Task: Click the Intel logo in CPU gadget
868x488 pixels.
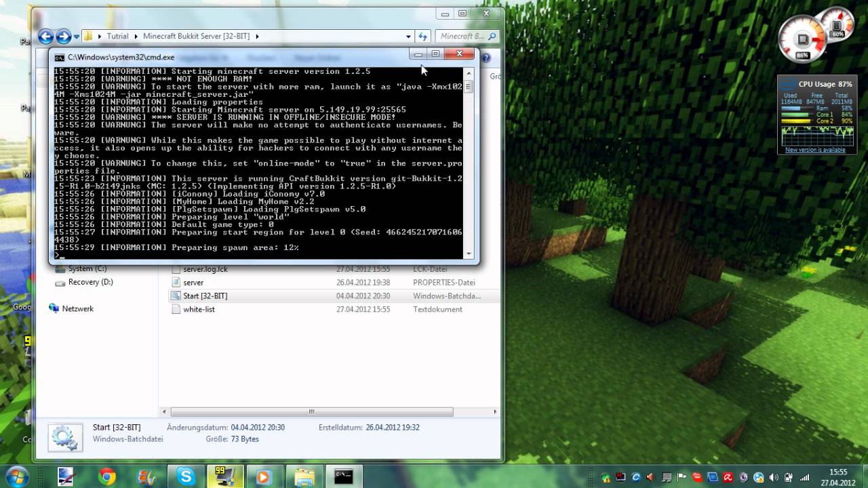Action: coord(787,84)
